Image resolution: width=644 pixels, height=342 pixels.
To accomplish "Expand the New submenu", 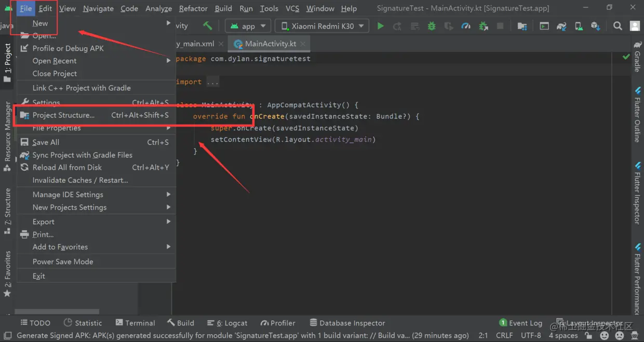I will (x=96, y=23).
